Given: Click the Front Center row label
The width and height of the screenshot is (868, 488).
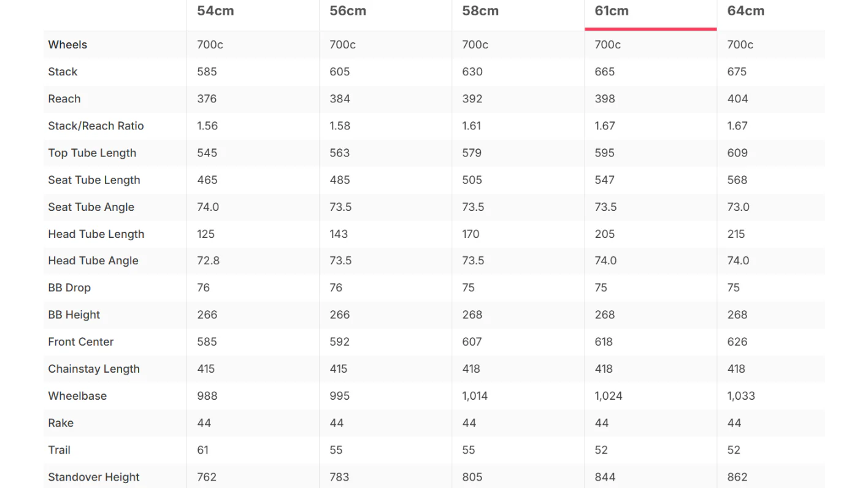Looking at the screenshot, I should coord(81,341).
